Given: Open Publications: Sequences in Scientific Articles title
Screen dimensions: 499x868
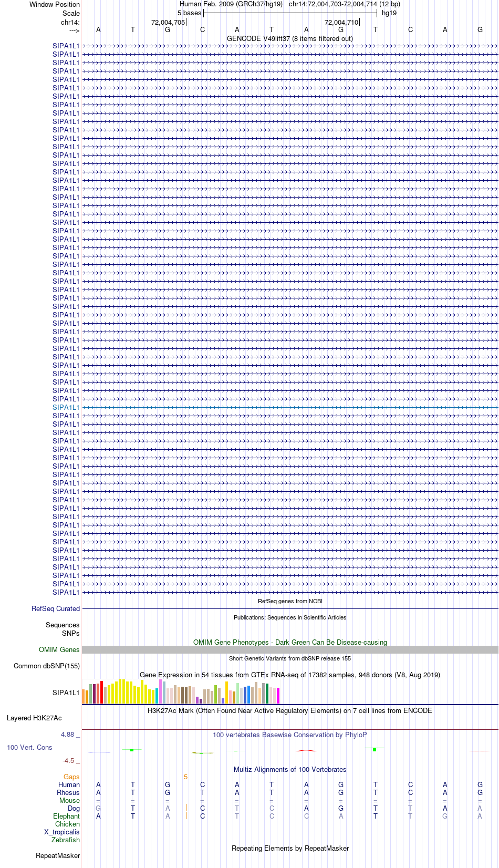Looking at the screenshot, I should (290, 617).
